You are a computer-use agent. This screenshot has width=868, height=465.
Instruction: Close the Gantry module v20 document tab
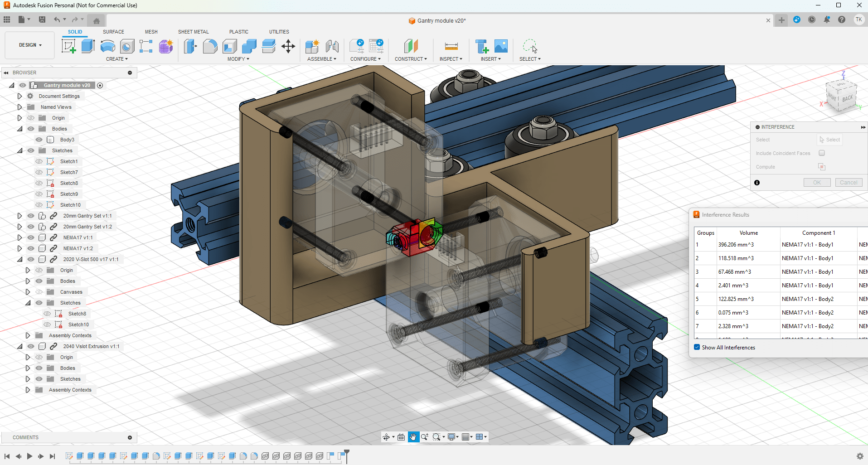tap(768, 20)
